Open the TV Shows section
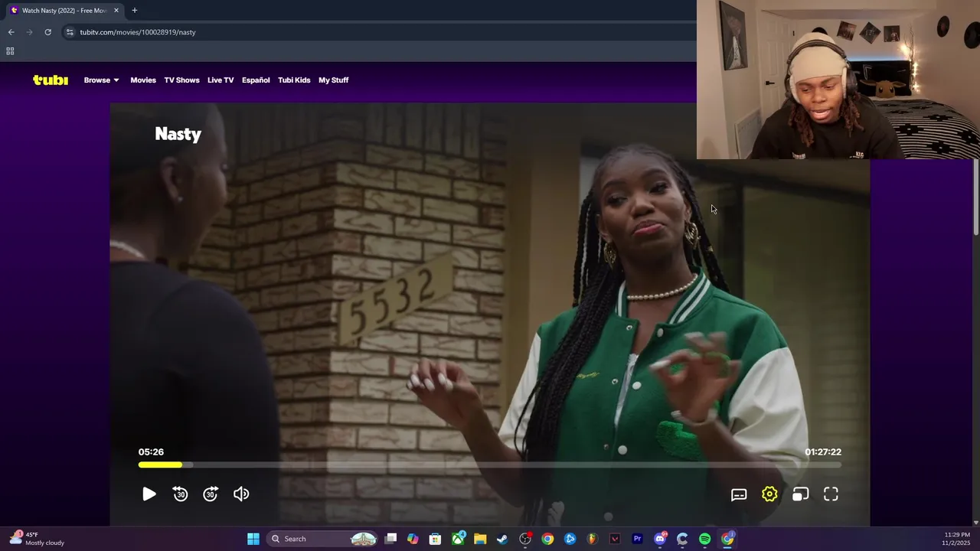980x551 pixels. coord(181,80)
